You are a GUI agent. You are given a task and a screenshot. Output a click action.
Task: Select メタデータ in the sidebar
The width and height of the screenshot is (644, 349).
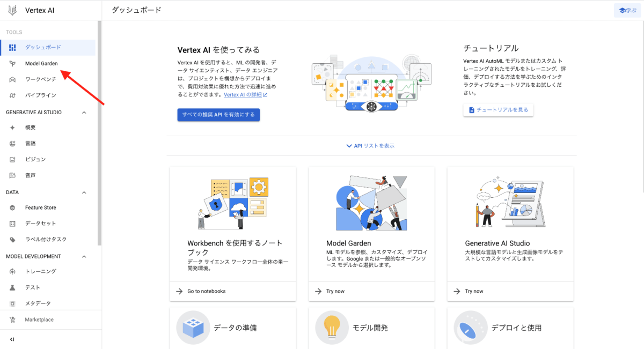point(48,303)
